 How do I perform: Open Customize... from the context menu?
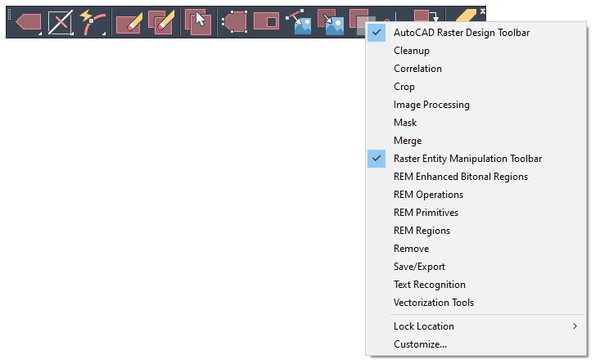[x=476, y=344]
